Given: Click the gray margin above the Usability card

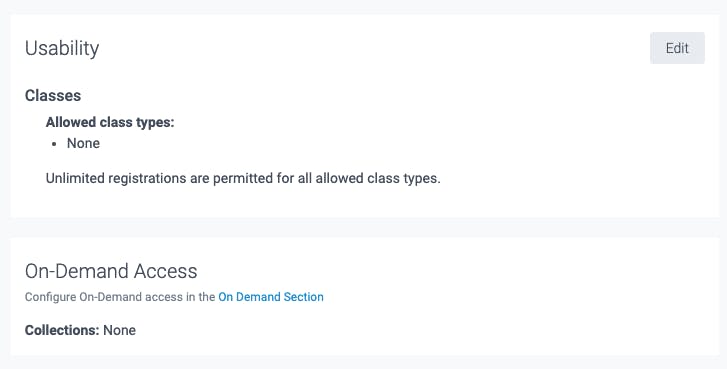Looking at the screenshot, I should click(364, 7).
